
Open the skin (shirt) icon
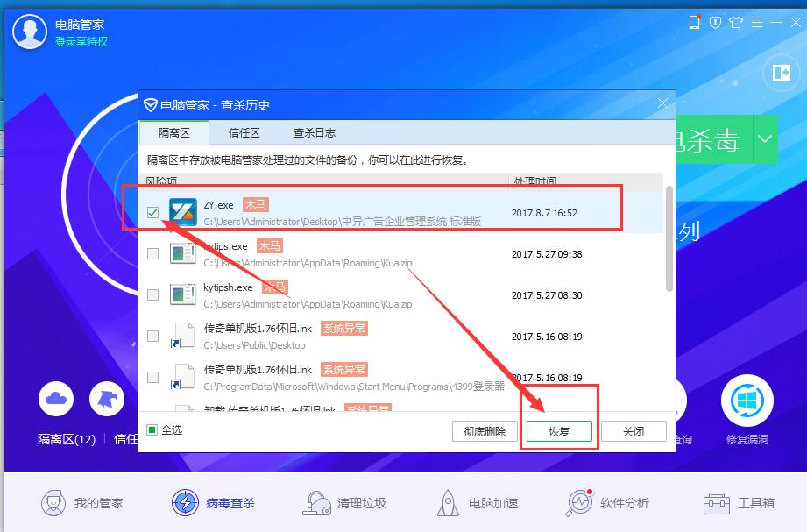[x=736, y=22]
